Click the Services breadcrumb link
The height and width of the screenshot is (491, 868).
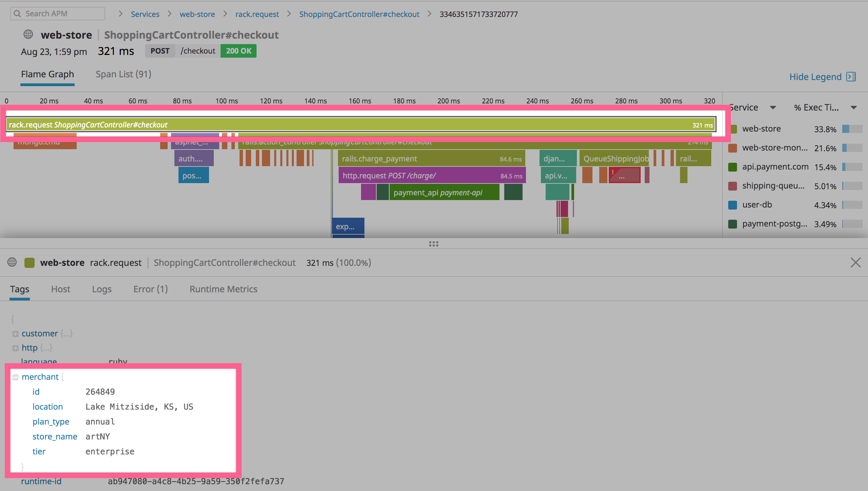pos(145,14)
